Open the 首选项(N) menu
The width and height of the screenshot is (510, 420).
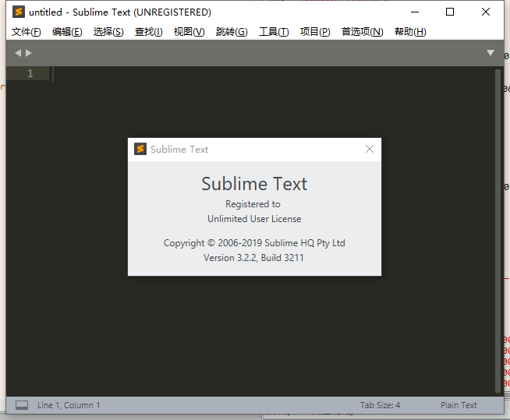pyautogui.click(x=363, y=32)
